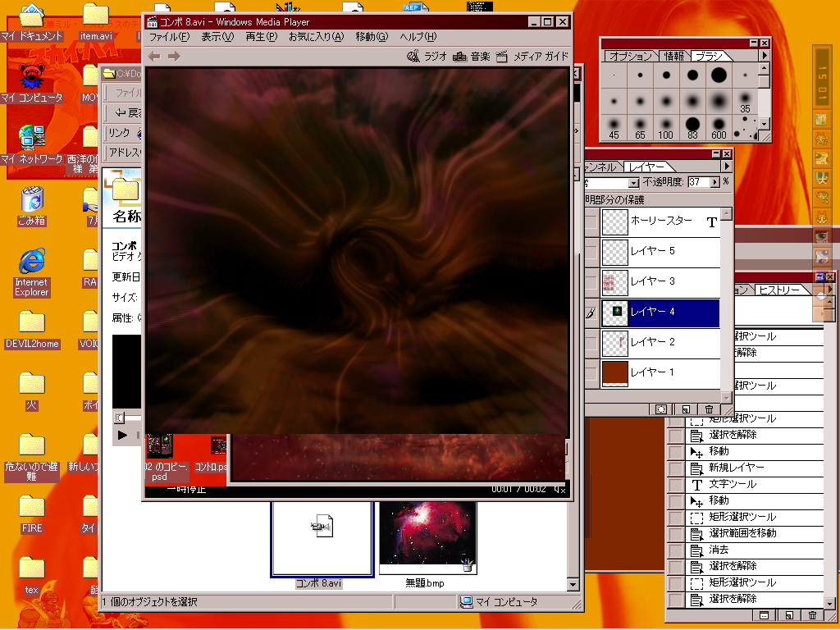Image resolution: width=840 pixels, height=630 pixels.
Task: Open Music (音楽) in Media Player toolbar
Action: 472,57
